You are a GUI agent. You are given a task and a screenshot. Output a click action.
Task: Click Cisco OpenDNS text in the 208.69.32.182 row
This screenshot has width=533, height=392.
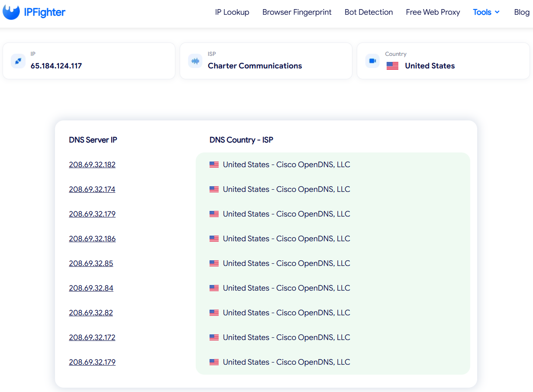point(313,165)
